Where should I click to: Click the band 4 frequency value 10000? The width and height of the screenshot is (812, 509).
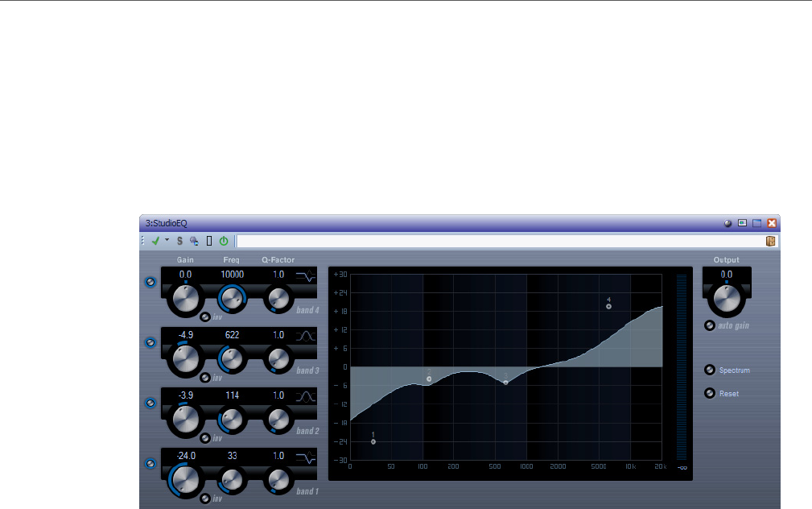pyautogui.click(x=232, y=275)
